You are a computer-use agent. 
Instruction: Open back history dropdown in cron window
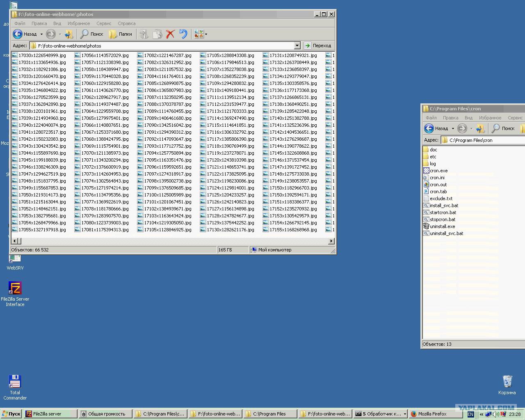click(x=453, y=129)
